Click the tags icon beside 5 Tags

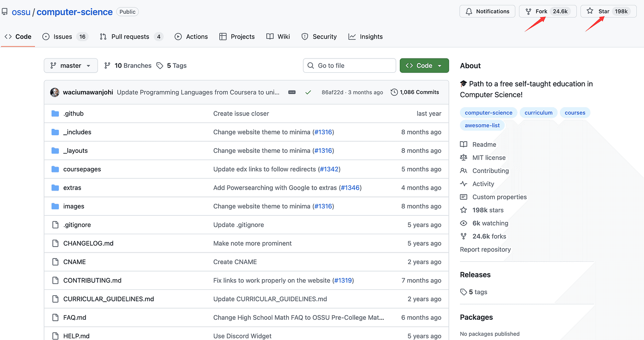[160, 66]
